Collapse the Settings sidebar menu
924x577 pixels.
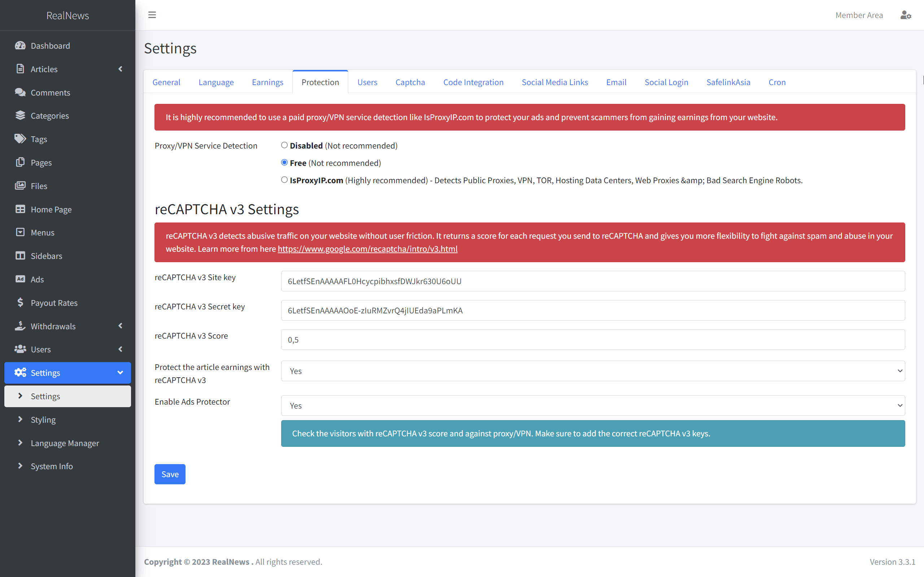point(120,373)
